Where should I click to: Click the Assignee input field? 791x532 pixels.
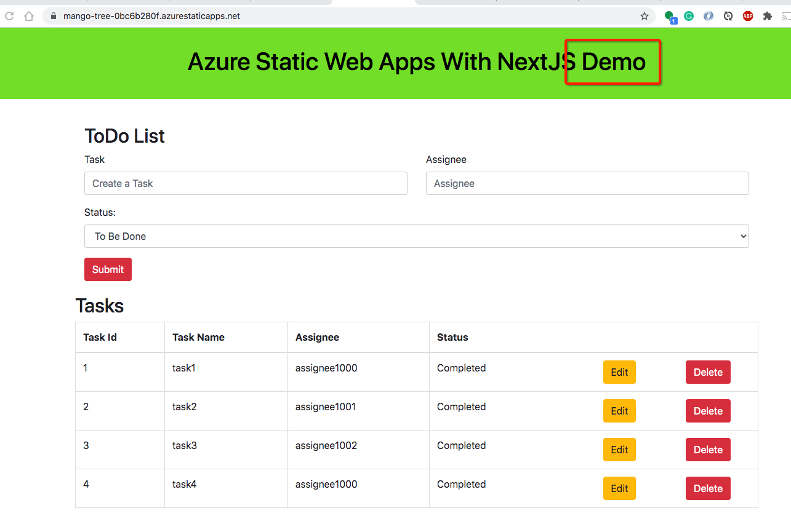tap(587, 183)
